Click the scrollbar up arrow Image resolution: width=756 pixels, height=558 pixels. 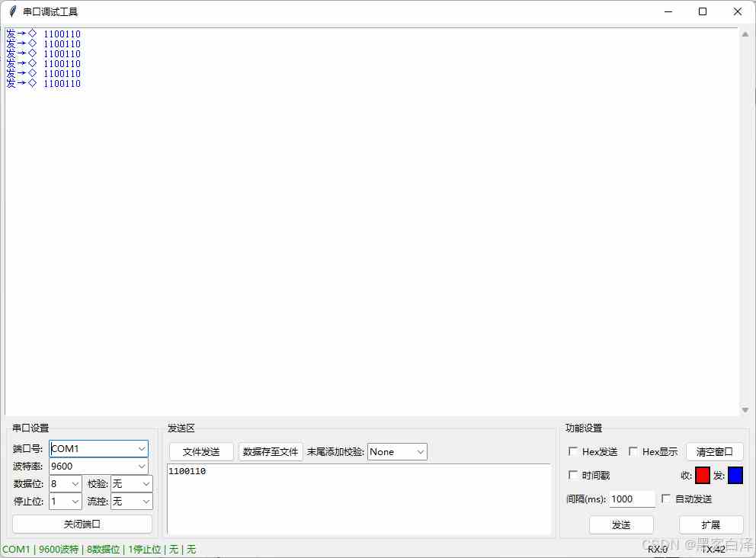[x=745, y=35]
